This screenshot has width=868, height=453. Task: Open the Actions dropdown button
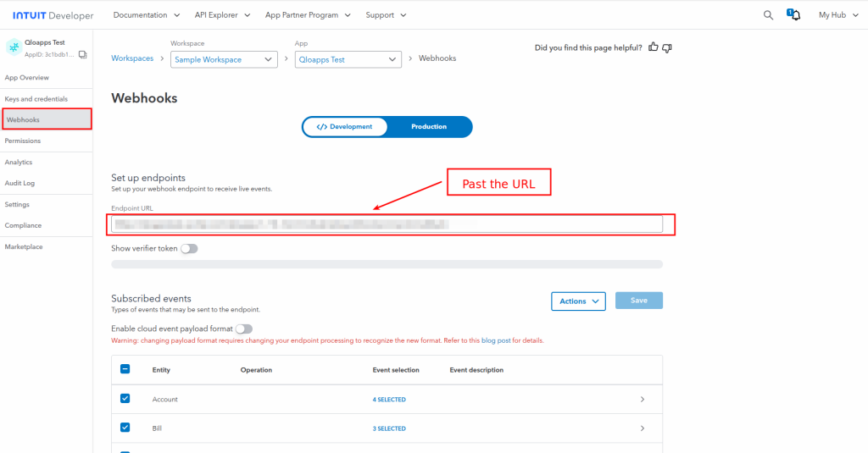pos(578,301)
